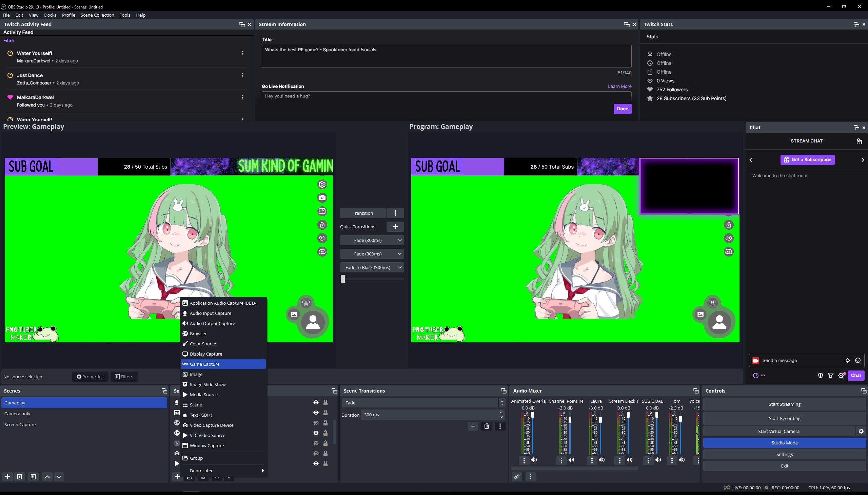Click the moderation shield icon below chat
Viewport: 868px width, 495px height.
[x=821, y=376]
